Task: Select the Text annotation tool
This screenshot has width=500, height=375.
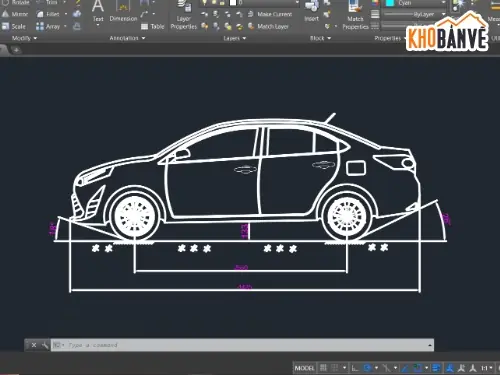Action: click(x=98, y=11)
